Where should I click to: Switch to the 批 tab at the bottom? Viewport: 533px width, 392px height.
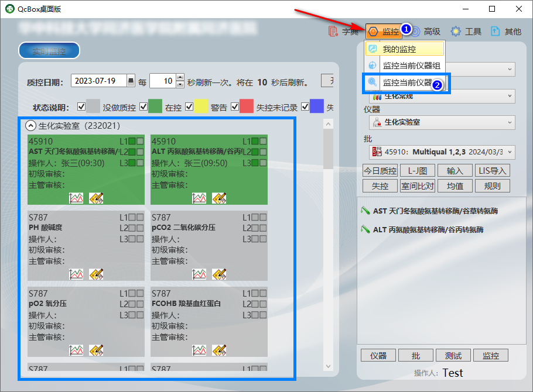(x=416, y=355)
